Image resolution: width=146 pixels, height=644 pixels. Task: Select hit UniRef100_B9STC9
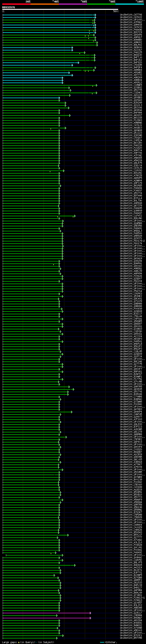[x=131, y=32]
